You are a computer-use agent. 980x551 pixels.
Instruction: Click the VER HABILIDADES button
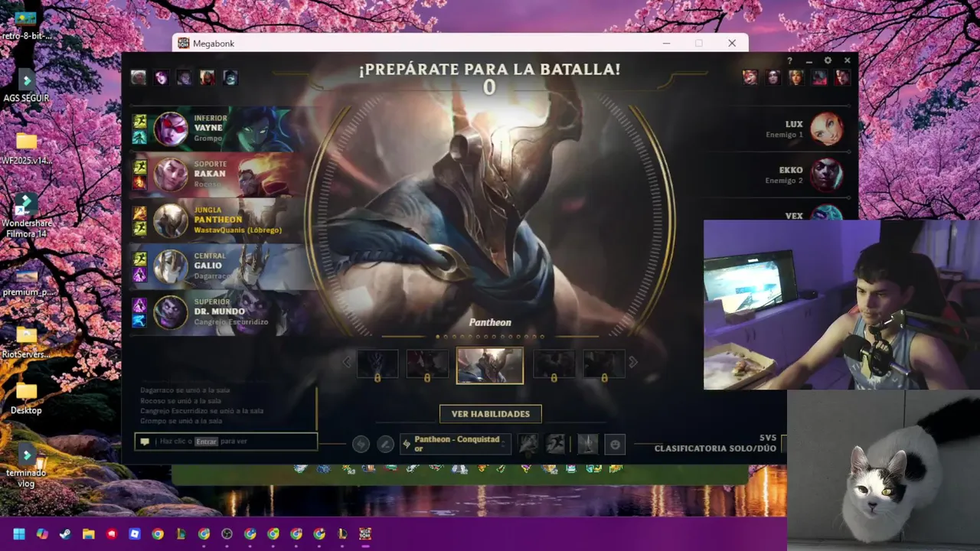[x=491, y=414]
